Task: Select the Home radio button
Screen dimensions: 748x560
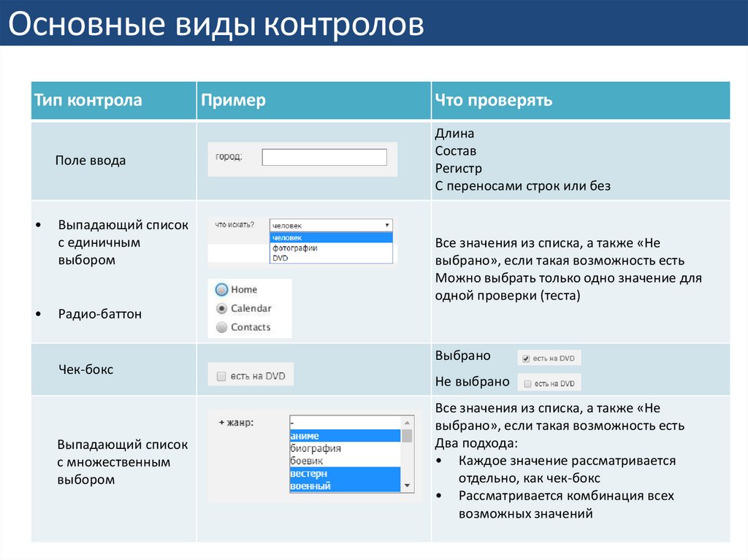Action: [221, 290]
